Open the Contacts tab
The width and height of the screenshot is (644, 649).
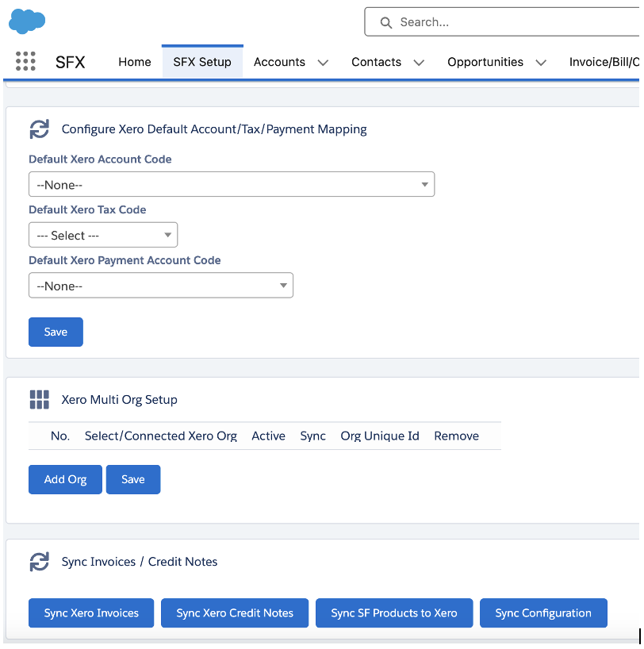click(376, 62)
